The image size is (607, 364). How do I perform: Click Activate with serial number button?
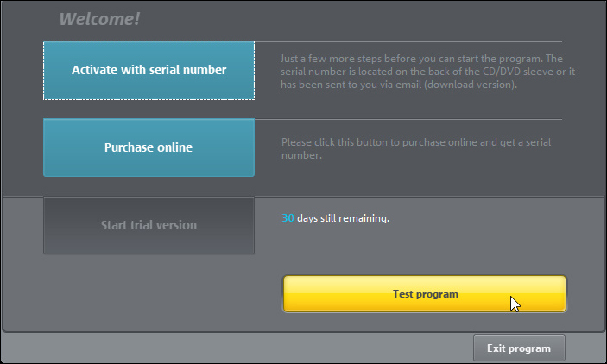149,70
